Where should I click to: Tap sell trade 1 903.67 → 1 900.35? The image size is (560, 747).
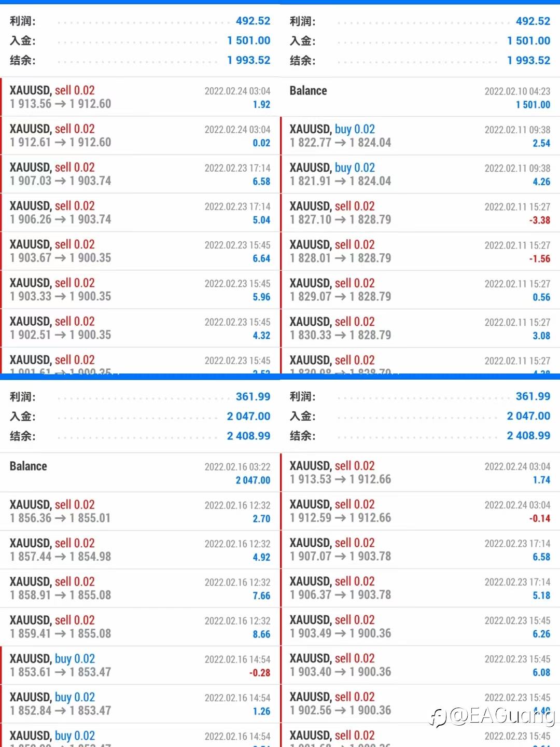140,251
